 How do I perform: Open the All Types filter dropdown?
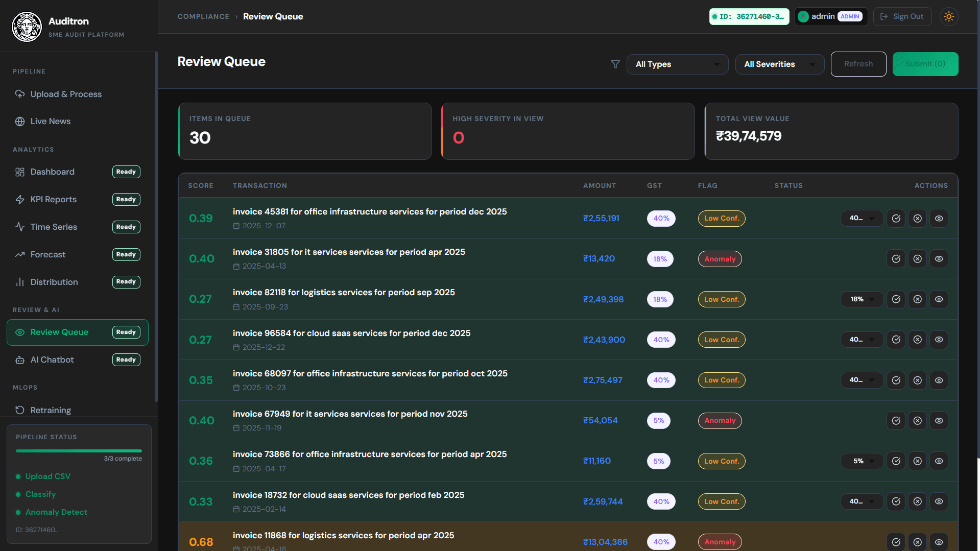[677, 64]
